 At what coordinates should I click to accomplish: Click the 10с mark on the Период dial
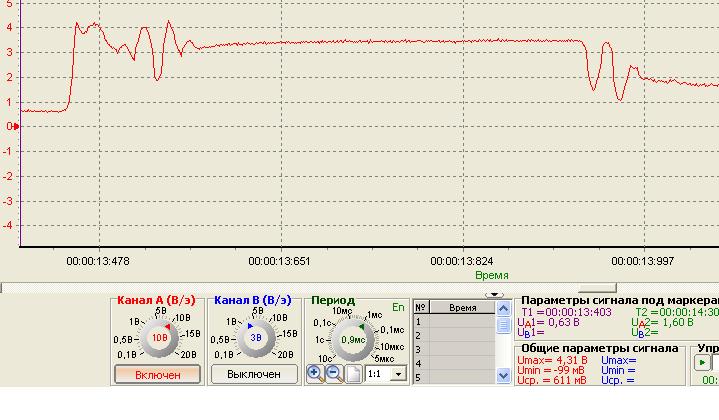[x=324, y=359]
